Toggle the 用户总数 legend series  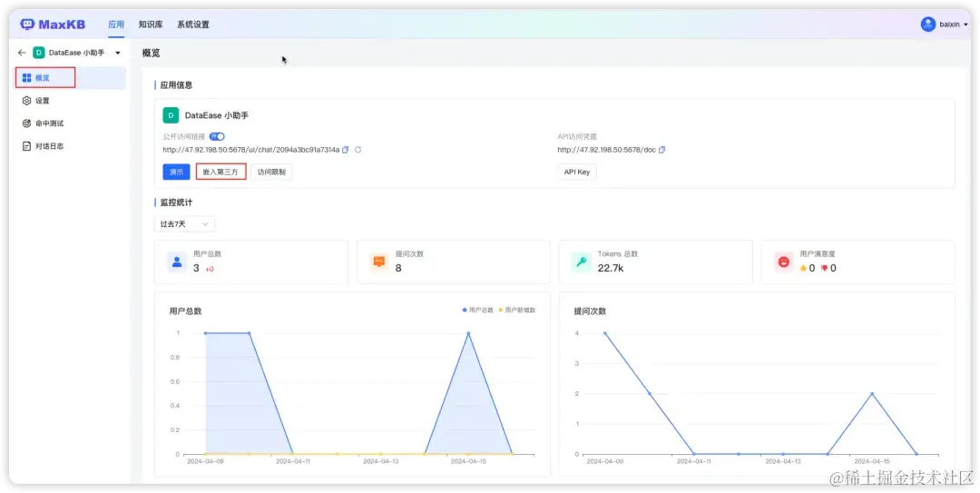478,311
